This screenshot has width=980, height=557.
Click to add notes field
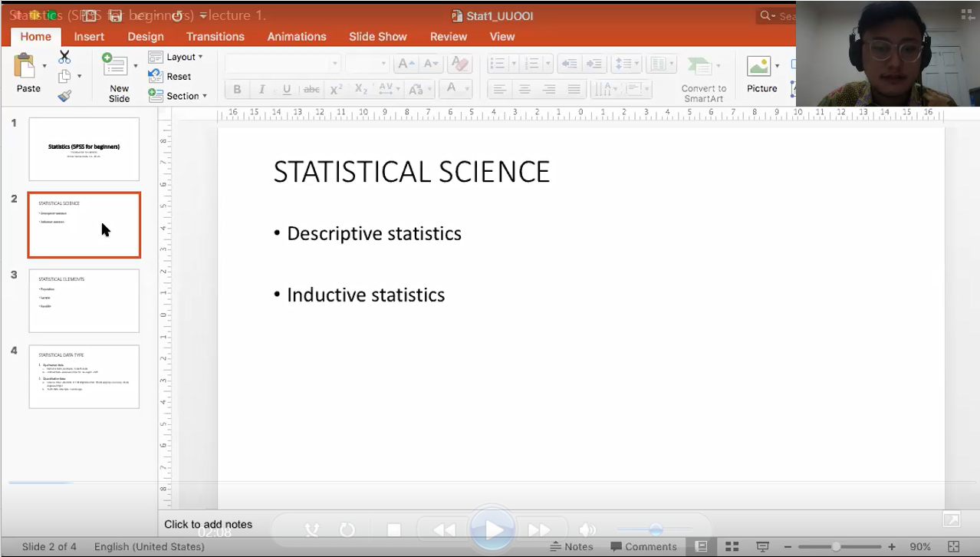click(x=208, y=524)
